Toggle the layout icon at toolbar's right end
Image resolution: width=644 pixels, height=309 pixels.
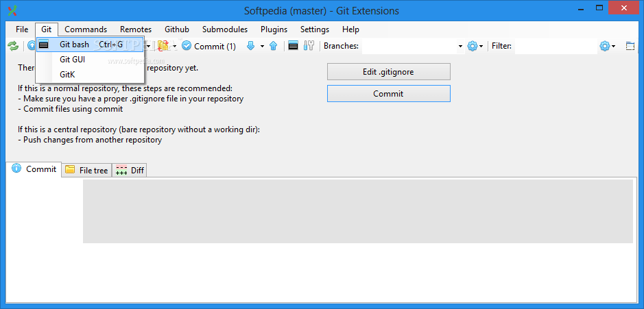630,46
